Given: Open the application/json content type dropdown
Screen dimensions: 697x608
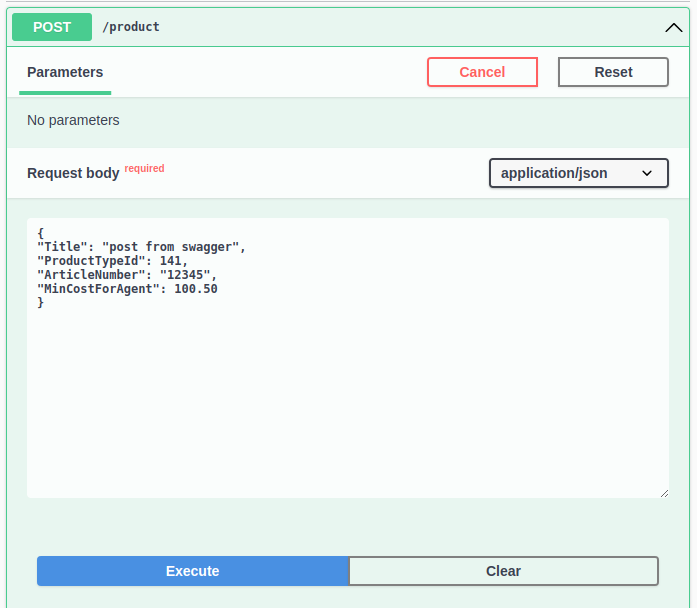Looking at the screenshot, I should (x=578, y=173).
